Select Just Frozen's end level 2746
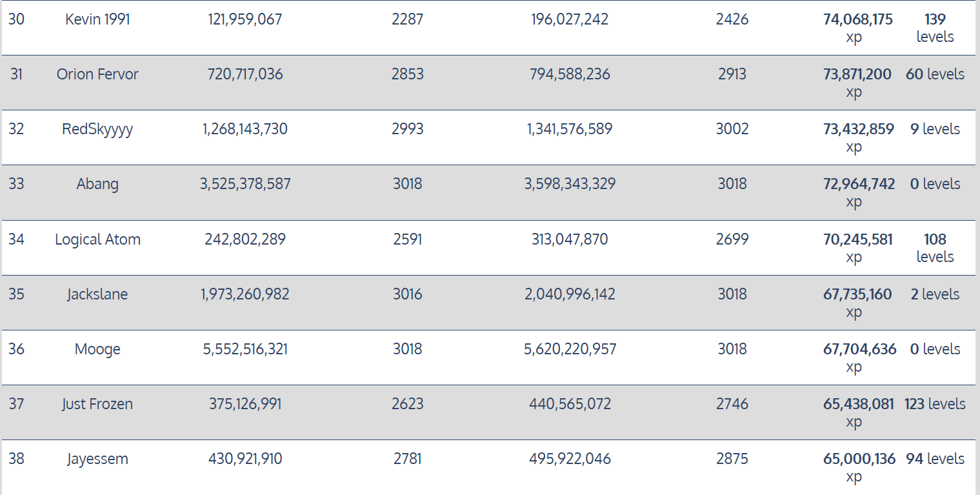 [732, 404]
